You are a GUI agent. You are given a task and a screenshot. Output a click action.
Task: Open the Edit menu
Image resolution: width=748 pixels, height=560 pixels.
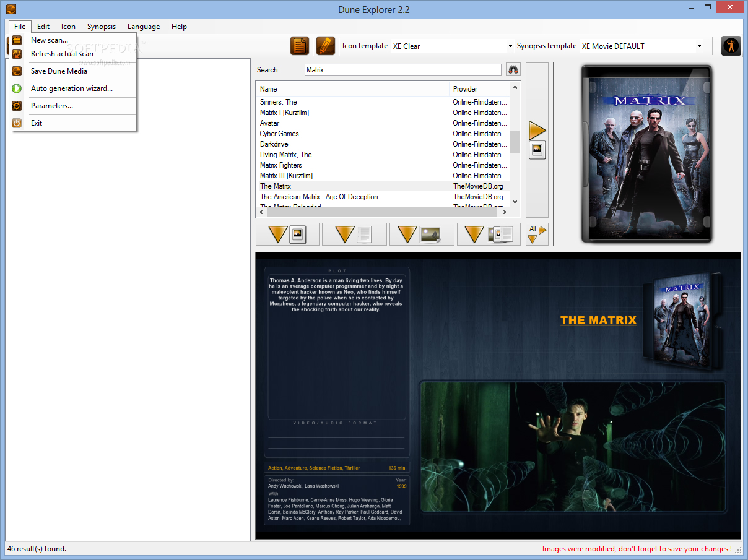coord(43,27)
